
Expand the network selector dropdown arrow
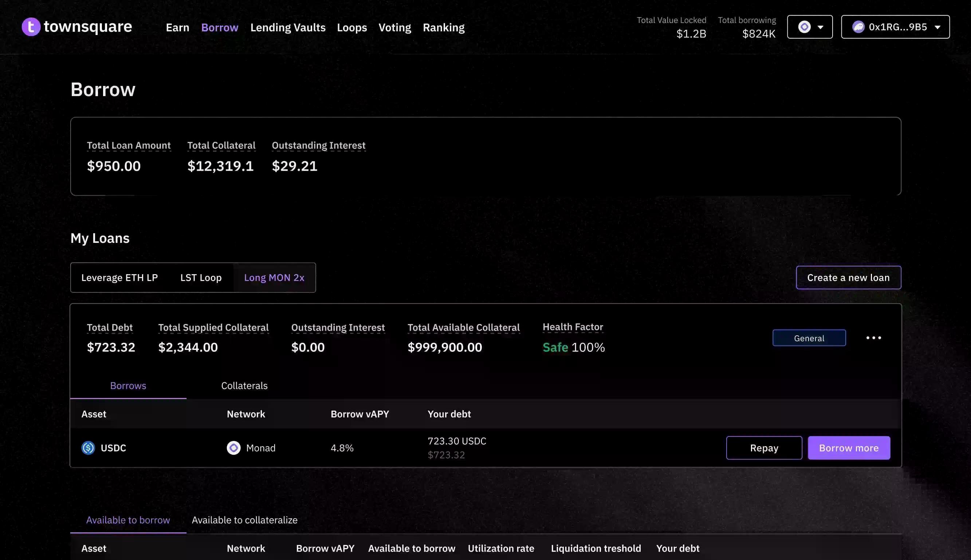pyautogui.click(x=820, y=27)
